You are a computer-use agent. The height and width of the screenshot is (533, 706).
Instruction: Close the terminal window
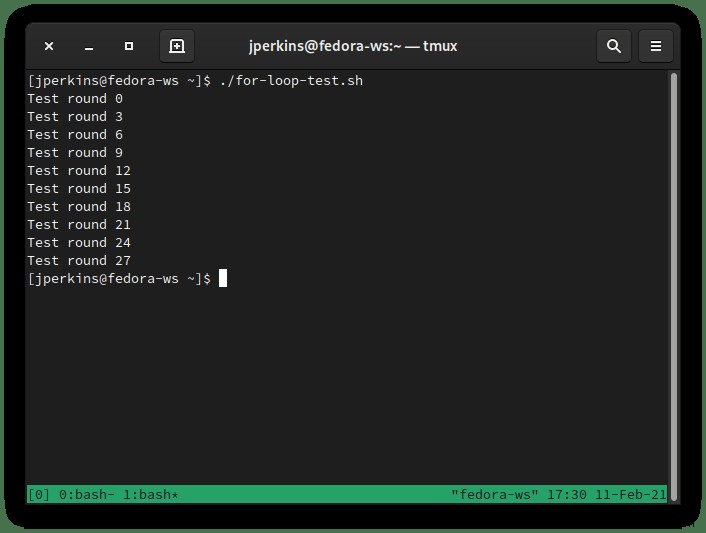click(x=49, y=46)
